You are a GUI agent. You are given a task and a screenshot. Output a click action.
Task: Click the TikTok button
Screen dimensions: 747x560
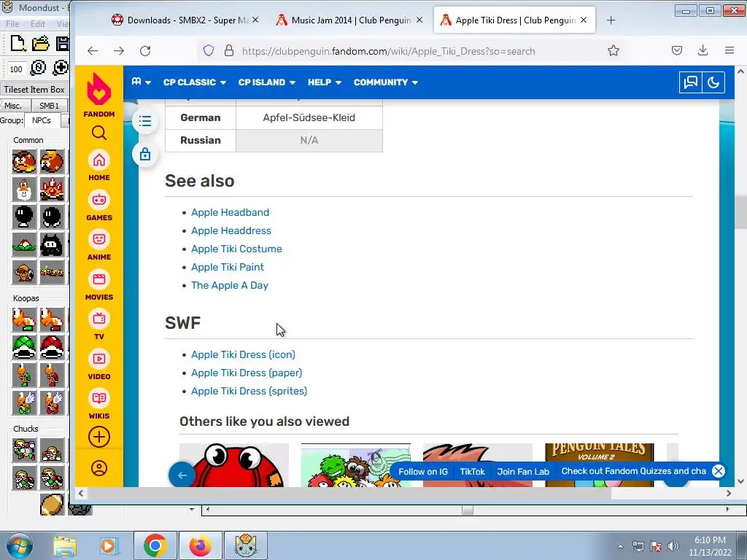[x=472, y=472]
